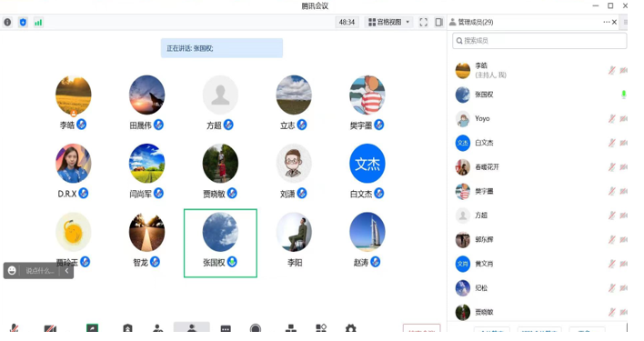This screenshot has height=341, width=644.
Task: Select 白文杰 in the member list
Action: (x=540, y=143)
